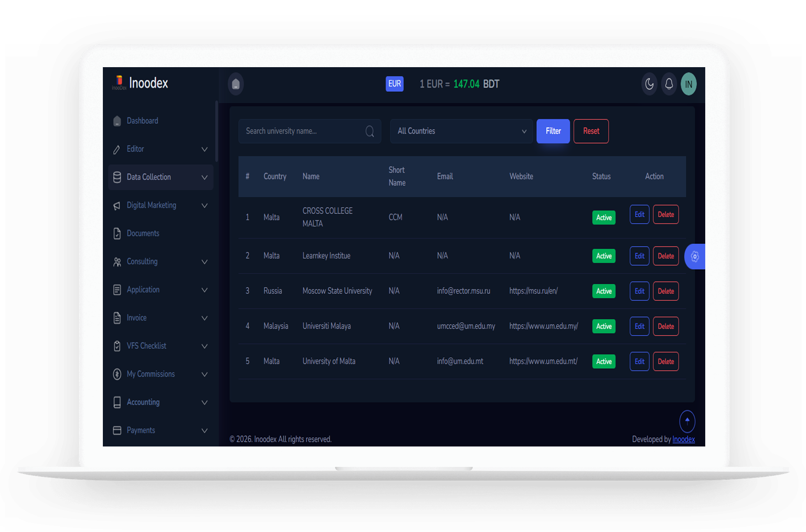Select the Invoice menu label

(x=136, y=317)
